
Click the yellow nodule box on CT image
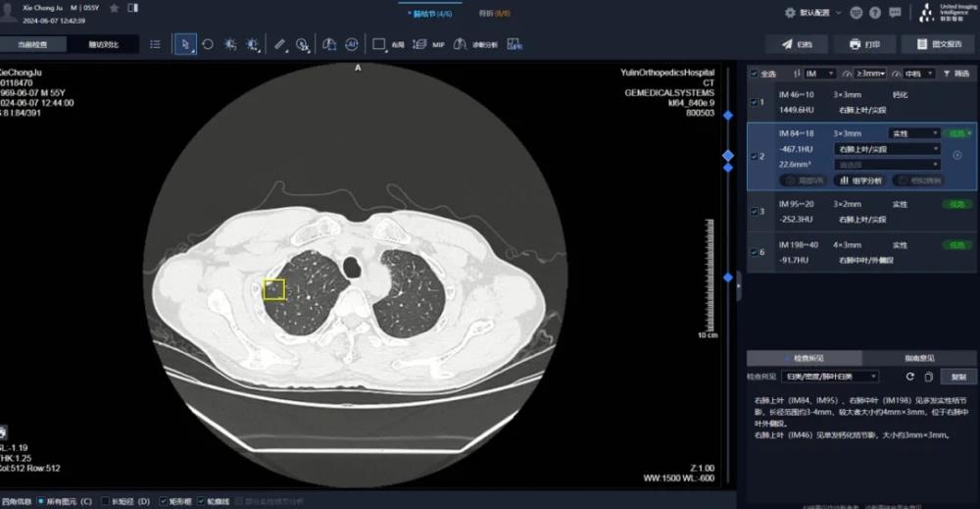pyautogui.click(x=273, y=289)
